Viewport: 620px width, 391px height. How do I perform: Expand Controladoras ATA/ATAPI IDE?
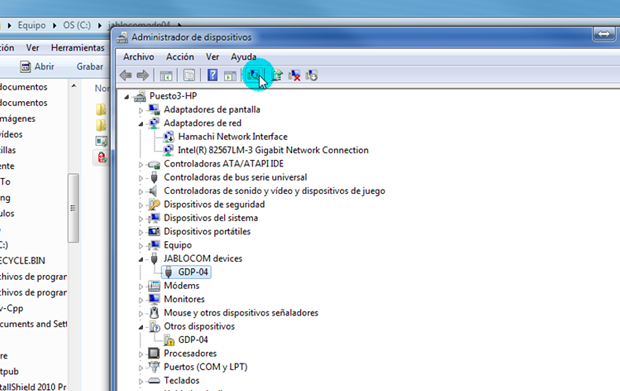[x=141, y=164]
